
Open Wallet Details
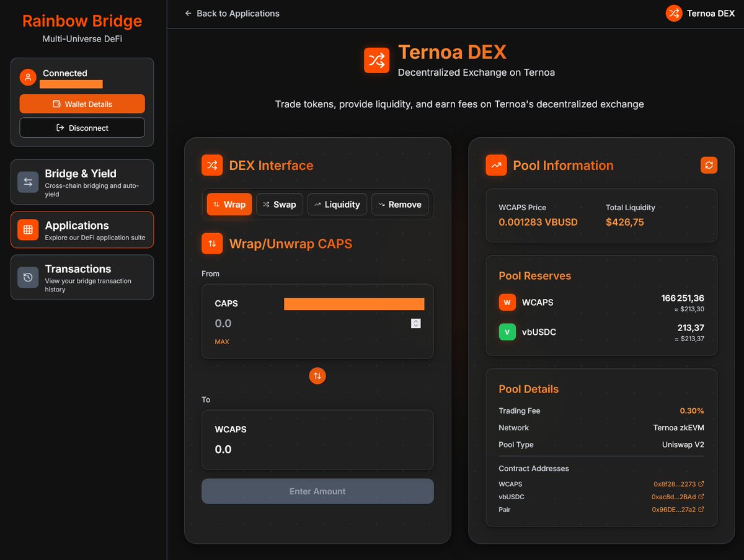point(82,104)
